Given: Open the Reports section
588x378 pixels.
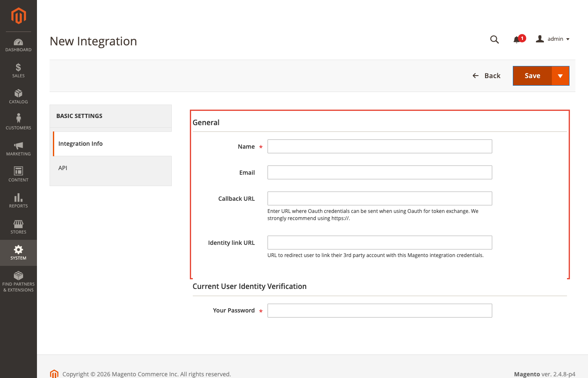Looking at the screenshot, I should (18, 201).
